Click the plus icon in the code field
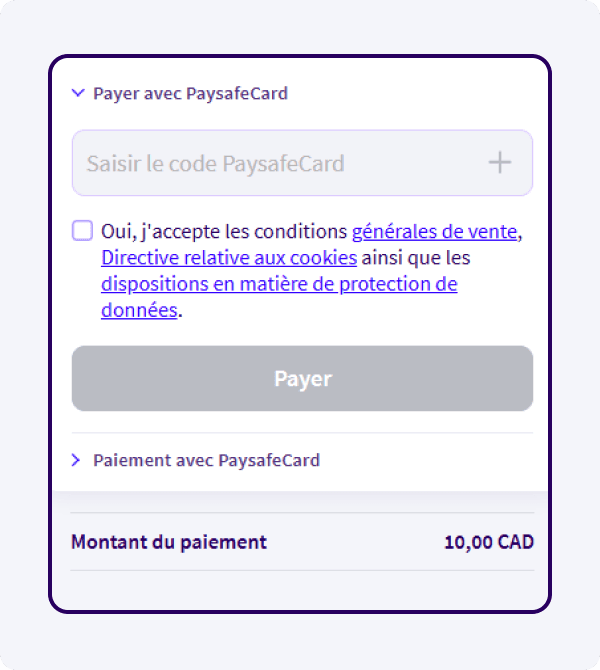This screenshot has height=670, width=600. pos(500,163)
